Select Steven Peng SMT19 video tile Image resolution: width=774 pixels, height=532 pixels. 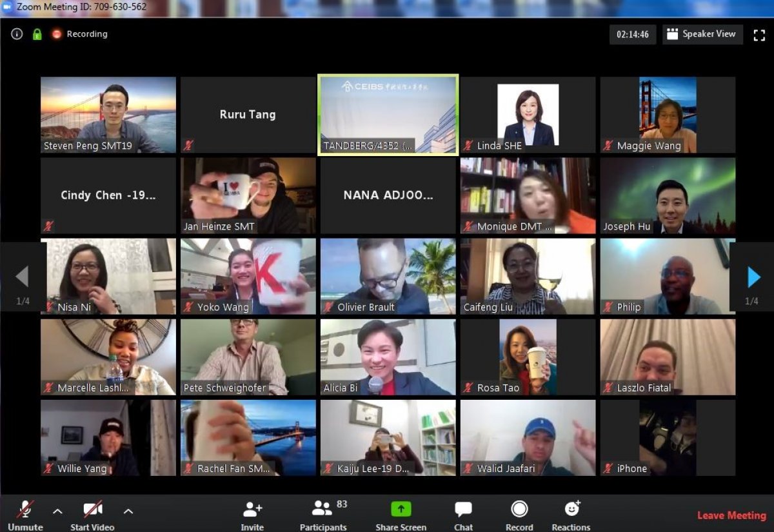point(108,115)
